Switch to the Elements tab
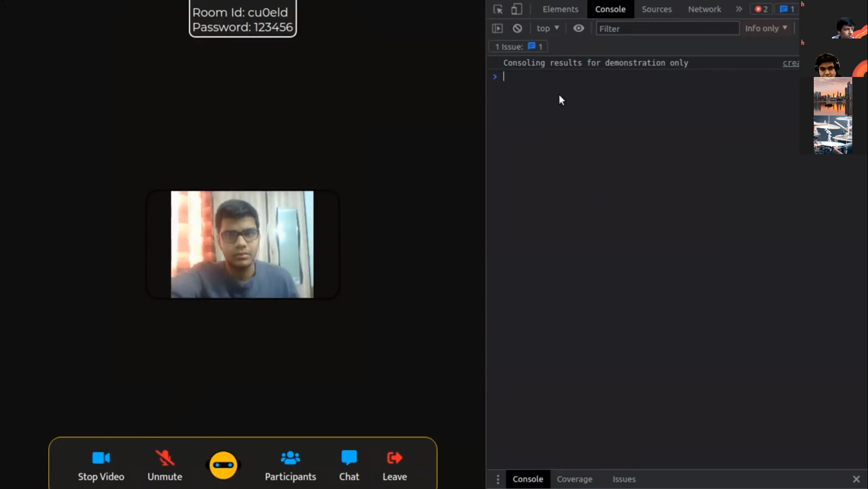 coord(560,9)
